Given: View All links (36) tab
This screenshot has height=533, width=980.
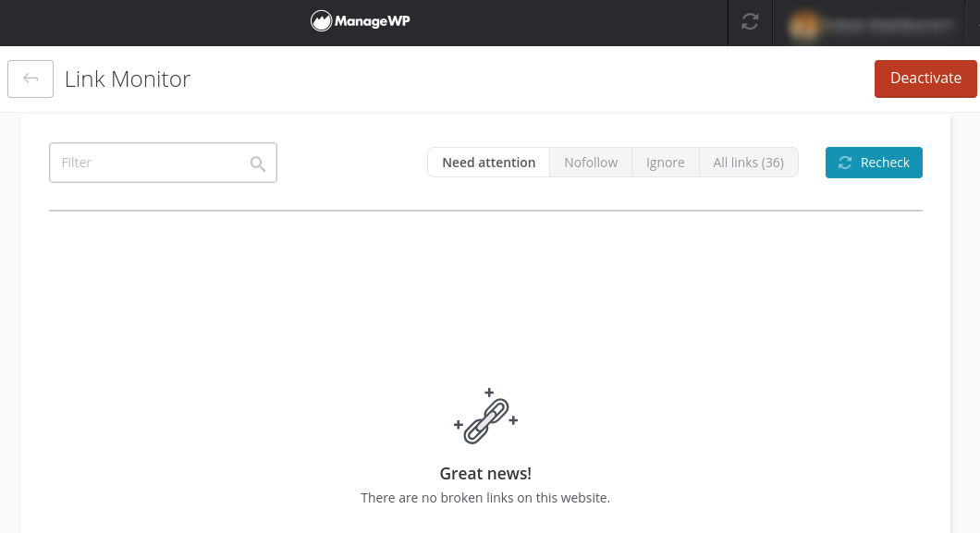Looking at the screenshot, I should pos(748,163).
